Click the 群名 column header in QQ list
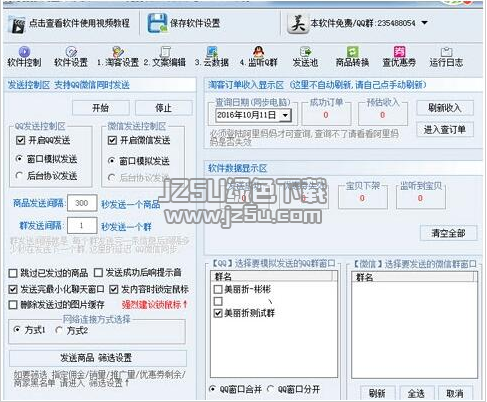Viewport: 487px width, 402px height. pyautogui.click(x=272, y=276)
